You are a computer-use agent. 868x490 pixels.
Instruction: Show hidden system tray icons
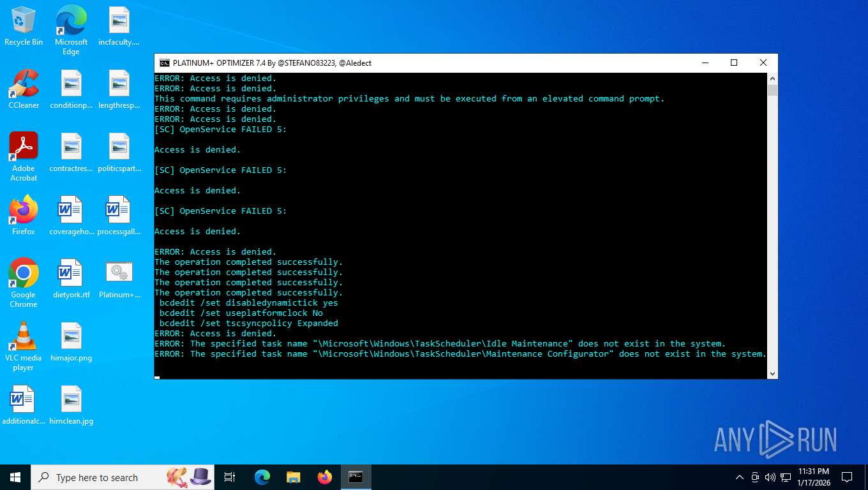pyautogui.click(x=740, y=477)
